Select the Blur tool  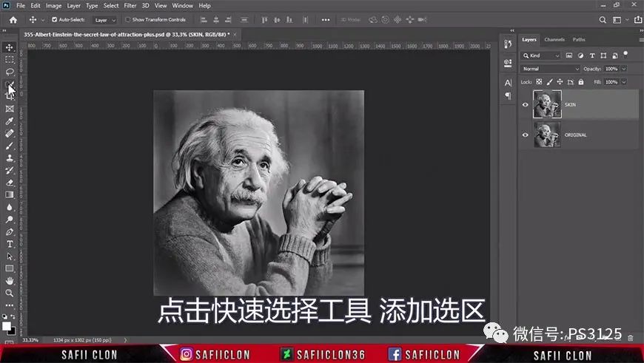pyautogui.click(x=9, y=207)
